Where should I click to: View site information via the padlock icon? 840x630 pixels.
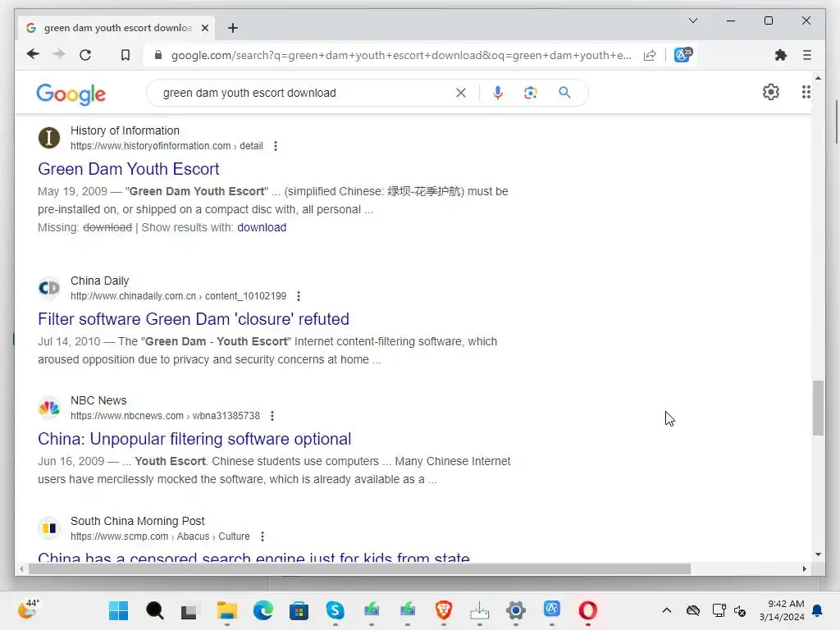(158, 55)
